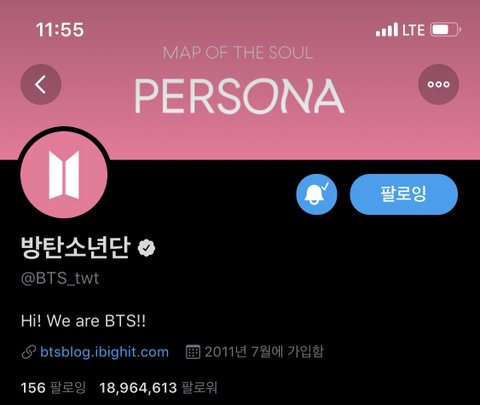Tap the link chain icon
The image size is (480, 405).
point(29,352)
